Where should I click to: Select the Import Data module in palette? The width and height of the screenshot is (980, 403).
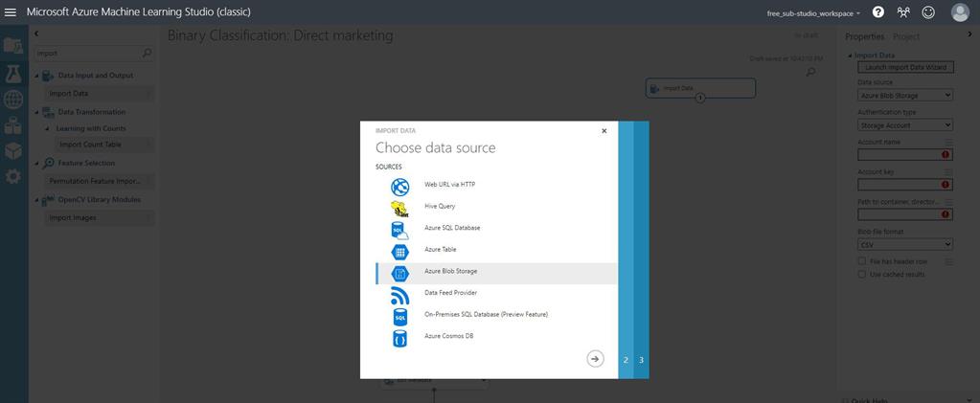pos(100,94)
